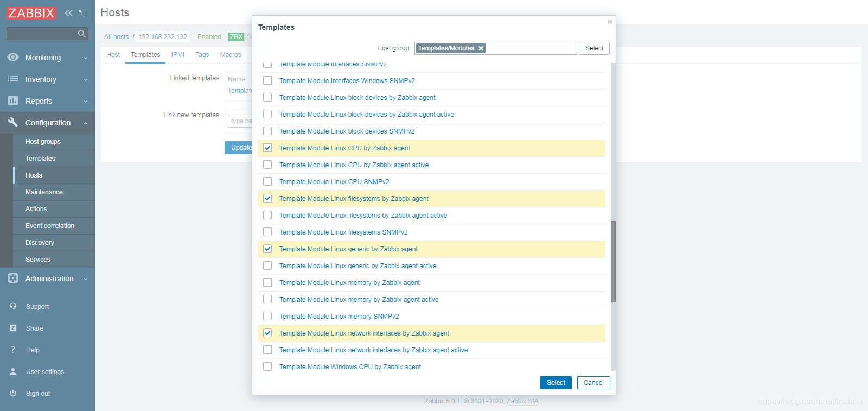868x411 pixels.
Task: Check Template Module Linux memory SNMPv2
Action: (x=267, y=316)
